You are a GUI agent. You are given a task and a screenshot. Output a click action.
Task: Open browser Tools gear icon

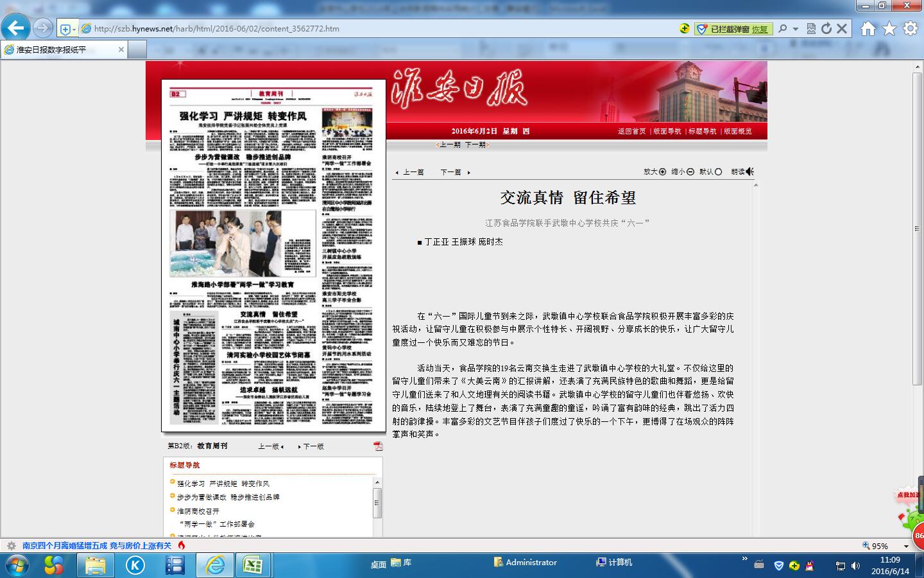pyautogui.click(x=911, y=28)
